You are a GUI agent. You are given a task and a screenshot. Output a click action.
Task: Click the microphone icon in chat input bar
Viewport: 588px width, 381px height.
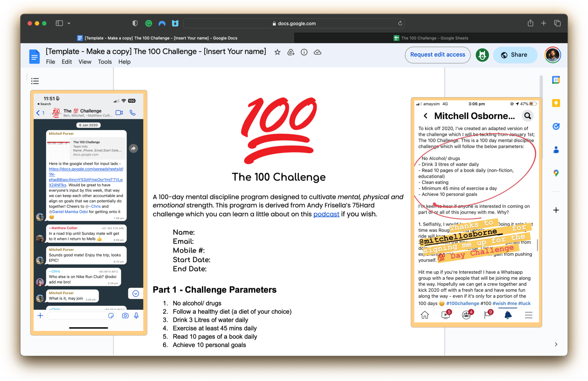(136, 316)
